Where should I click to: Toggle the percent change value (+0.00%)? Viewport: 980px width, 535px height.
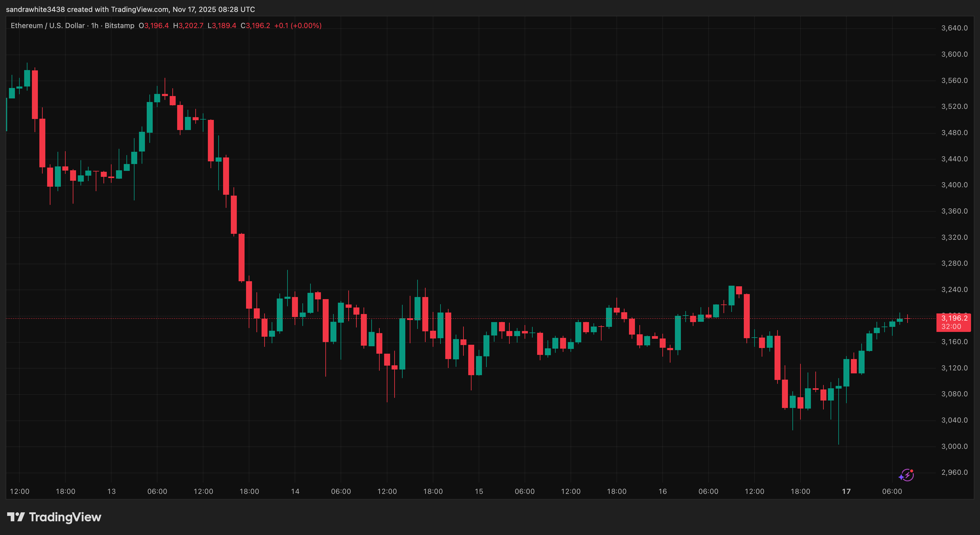coord(307,25)
